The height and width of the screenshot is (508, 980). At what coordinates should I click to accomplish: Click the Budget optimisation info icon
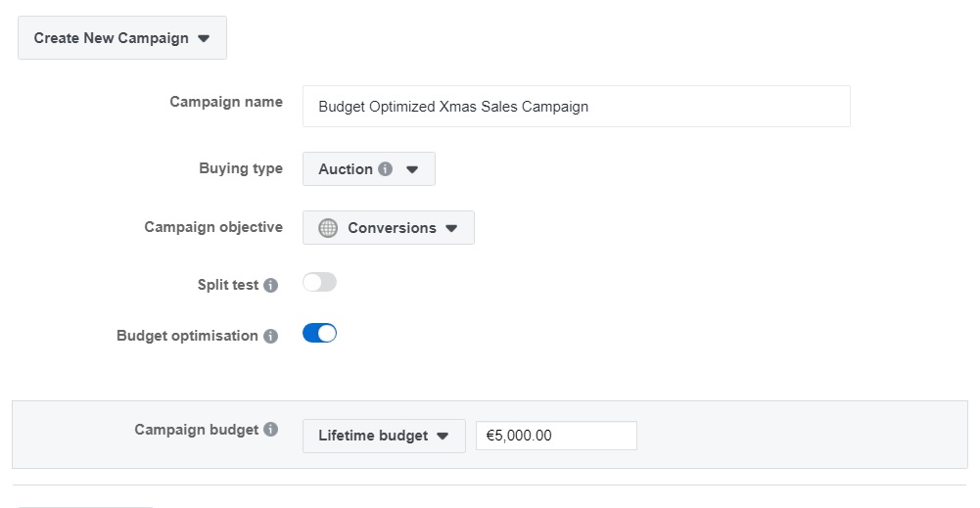click(270, 336)
